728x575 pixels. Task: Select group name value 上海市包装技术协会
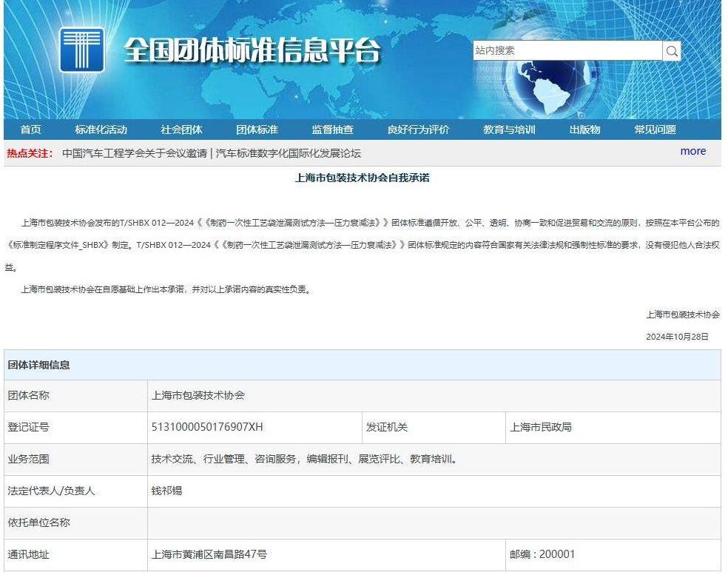coord(198,395)
